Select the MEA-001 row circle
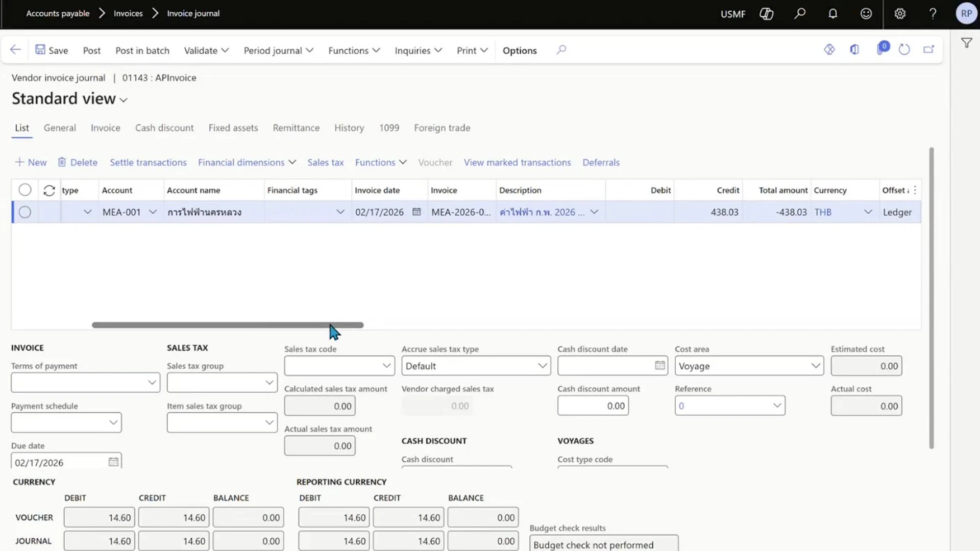The image size is (980, 551). (25, 212)
